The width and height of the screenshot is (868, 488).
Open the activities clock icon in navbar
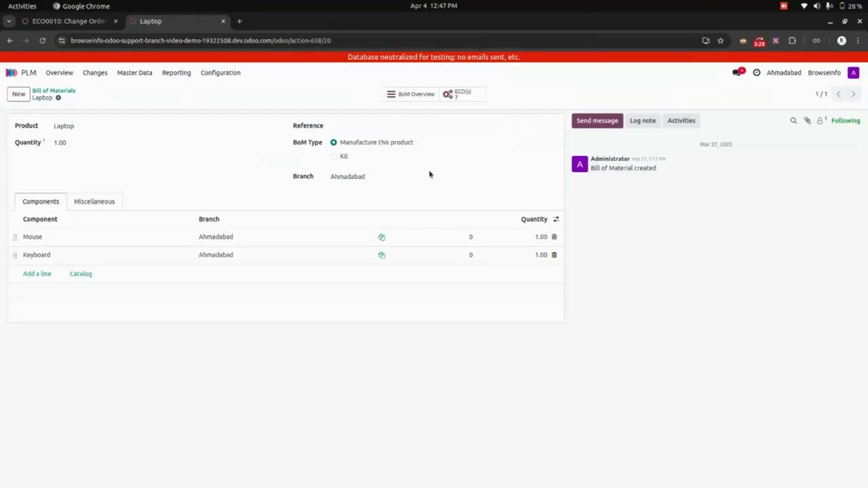[x=757, y=73]
